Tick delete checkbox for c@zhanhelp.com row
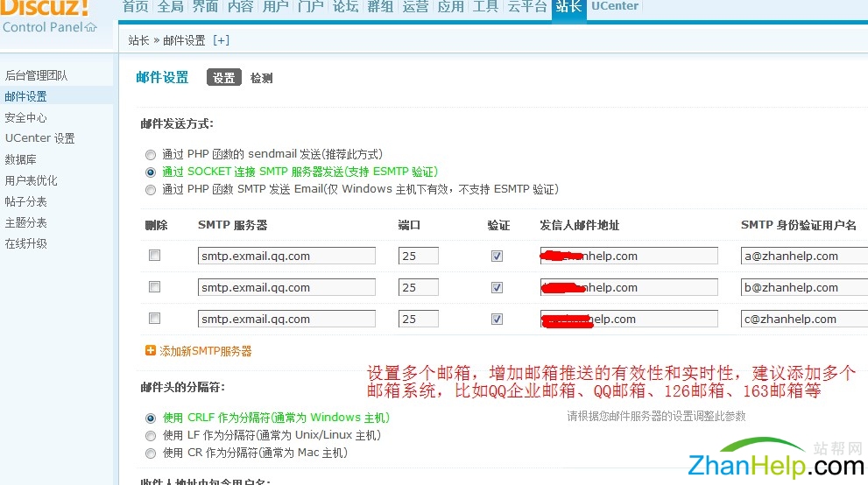868x485 pixels. tap(154, 318)
